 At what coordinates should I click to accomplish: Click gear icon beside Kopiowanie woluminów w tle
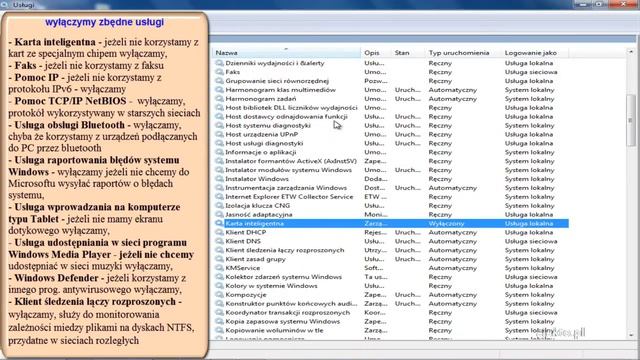pos(219,330)
